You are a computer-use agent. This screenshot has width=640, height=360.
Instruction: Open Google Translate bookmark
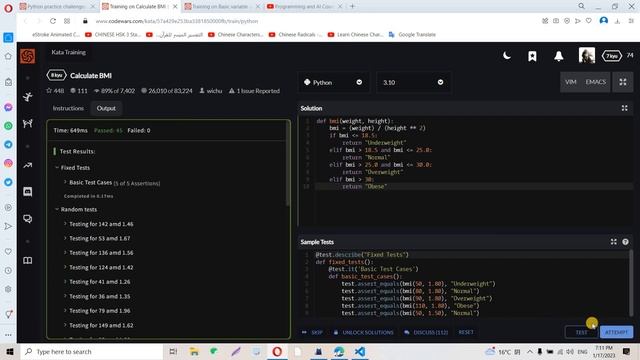click(x=412, y=35)
